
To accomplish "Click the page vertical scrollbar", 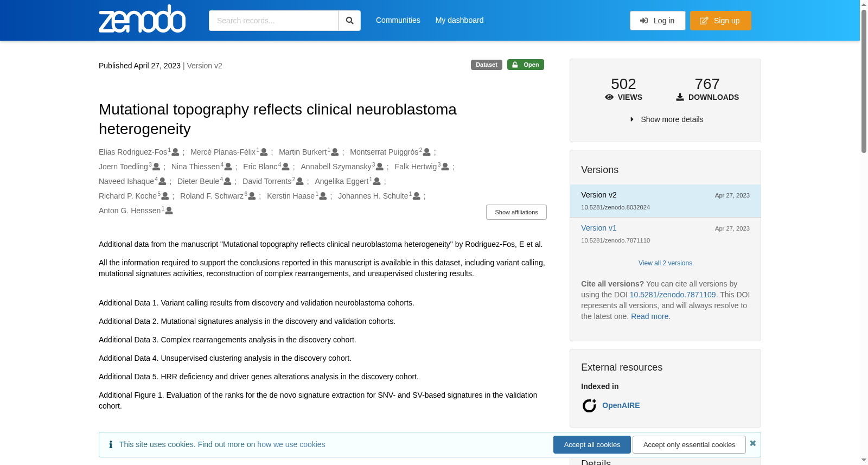I will coord(864,232).
